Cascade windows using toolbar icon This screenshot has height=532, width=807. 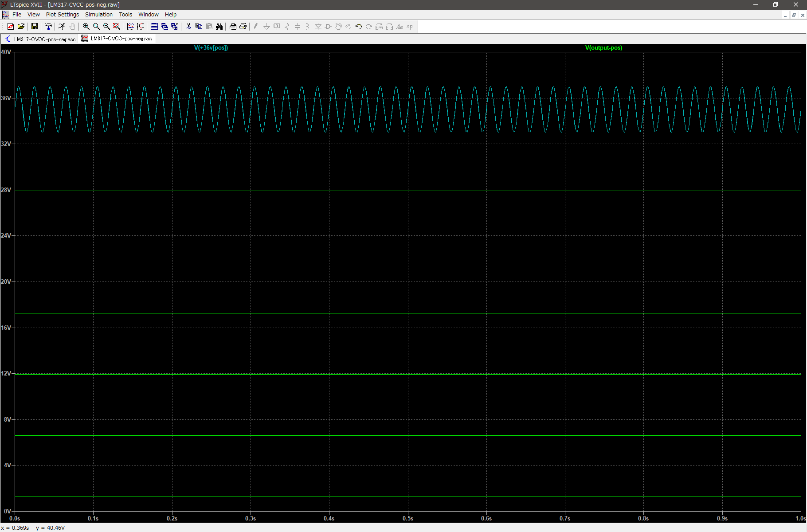click(x=165, y=27)
